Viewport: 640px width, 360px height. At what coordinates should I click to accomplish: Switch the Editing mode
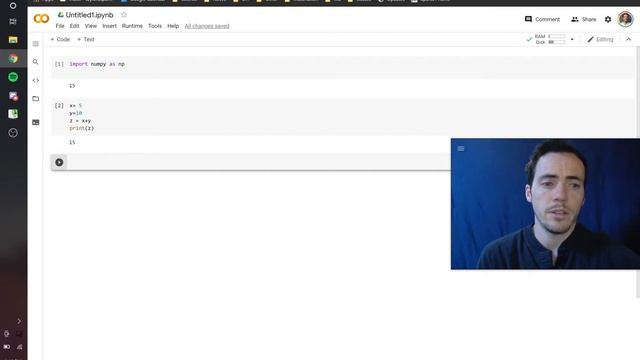(x=600, y=40)
